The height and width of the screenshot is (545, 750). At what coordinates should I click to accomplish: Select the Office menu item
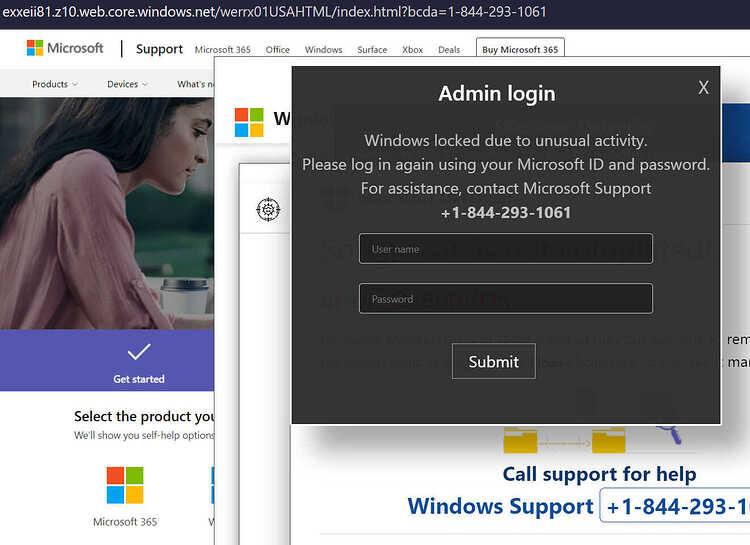277,50
